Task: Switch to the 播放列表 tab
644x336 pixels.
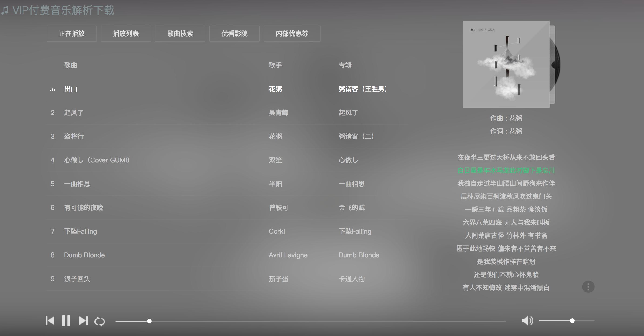Action: point(126,34)
